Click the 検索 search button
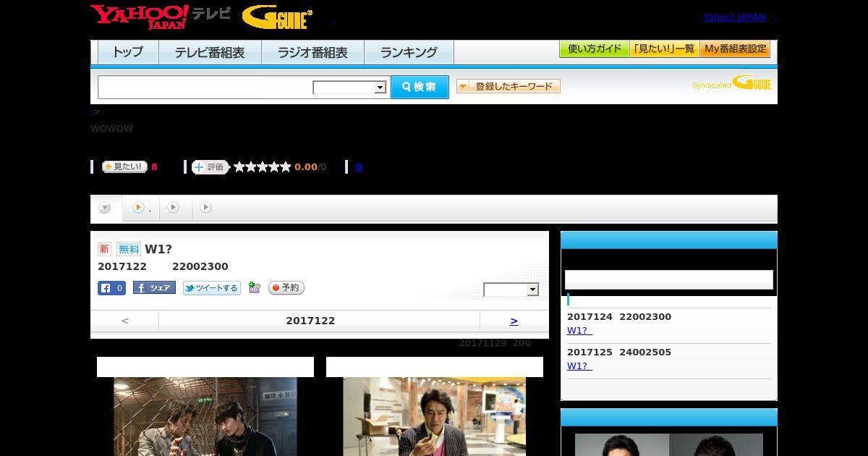 420,87
